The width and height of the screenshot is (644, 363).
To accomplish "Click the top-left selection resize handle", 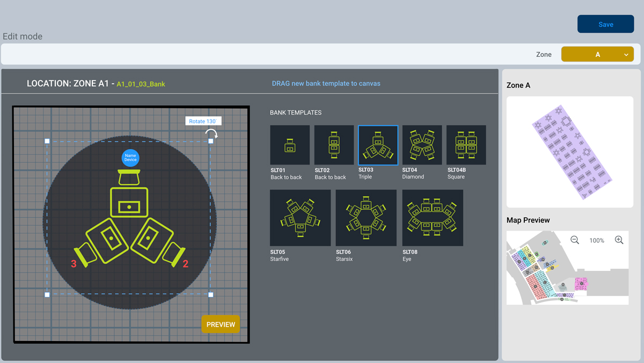I will tap(47, 142).
